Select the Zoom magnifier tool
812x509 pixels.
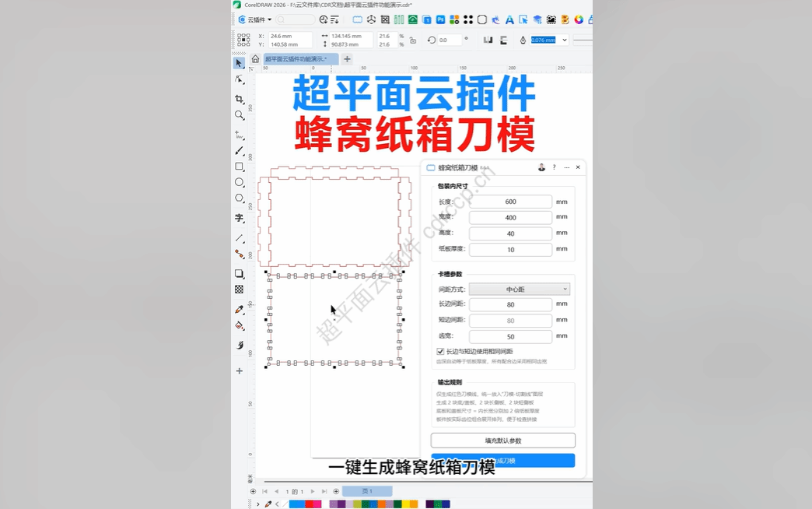239,114
